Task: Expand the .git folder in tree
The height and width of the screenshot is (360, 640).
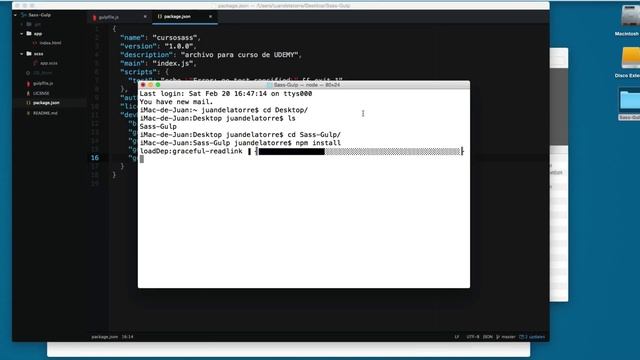Action: pos(22,24)
